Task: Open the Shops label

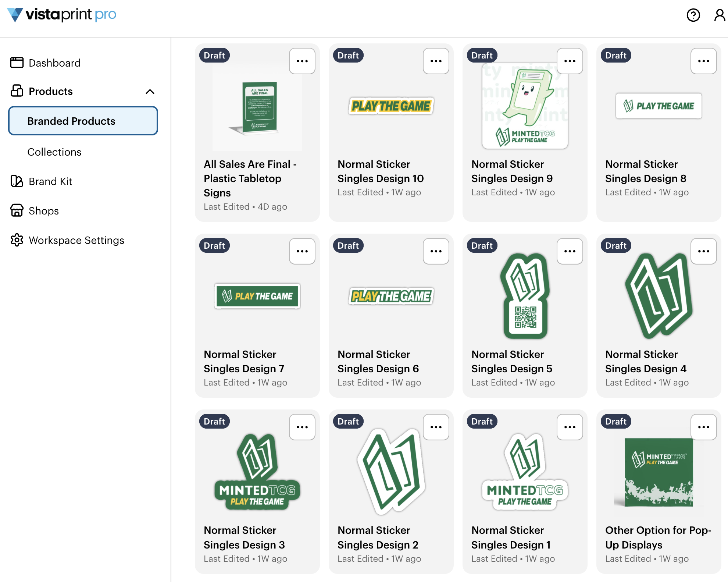Action: pos(44,211)
